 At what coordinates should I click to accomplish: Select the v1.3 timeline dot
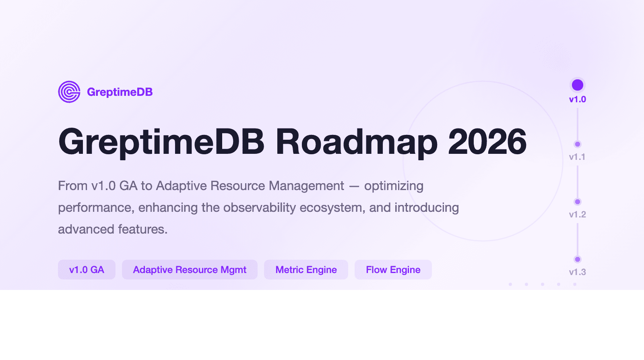click(578, 259)
